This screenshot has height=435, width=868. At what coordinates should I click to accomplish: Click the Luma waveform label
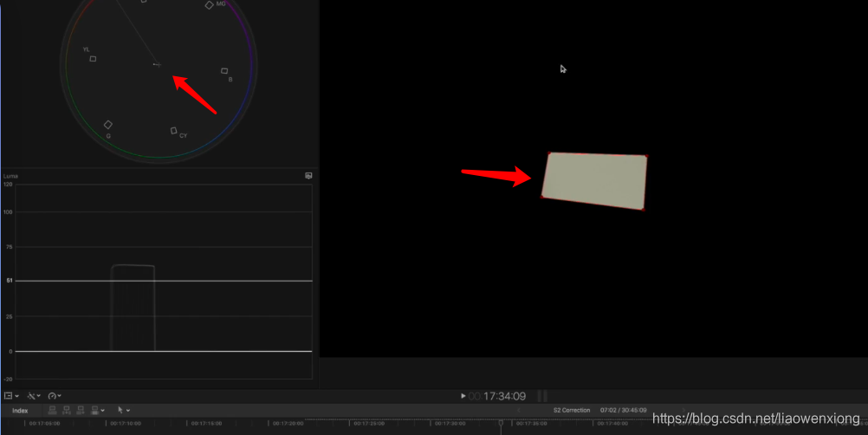pyautogui.click(x=10, y=176)
